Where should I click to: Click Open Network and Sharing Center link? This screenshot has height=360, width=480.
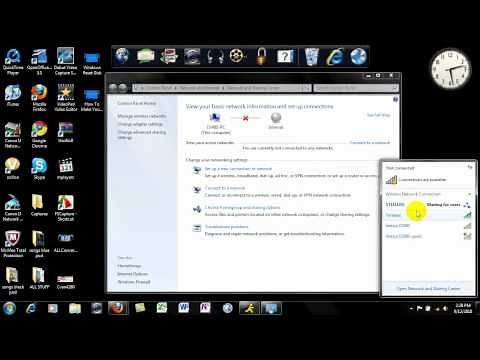(428, 288)
